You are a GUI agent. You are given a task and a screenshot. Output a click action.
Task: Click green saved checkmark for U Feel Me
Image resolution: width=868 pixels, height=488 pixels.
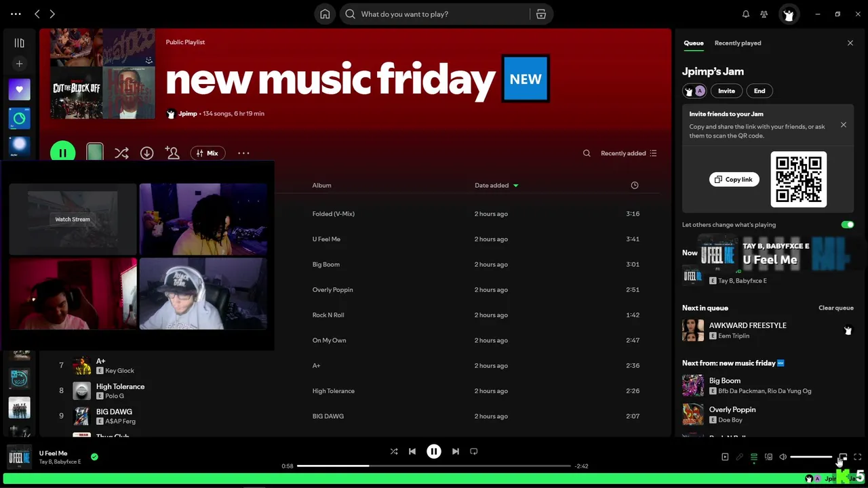pos(94,457)
